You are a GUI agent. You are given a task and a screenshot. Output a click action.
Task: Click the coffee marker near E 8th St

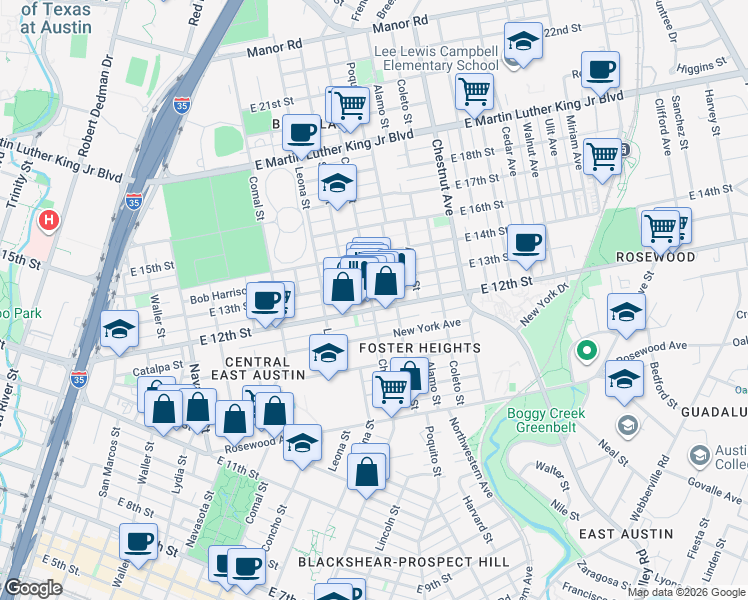pos(138,543)
